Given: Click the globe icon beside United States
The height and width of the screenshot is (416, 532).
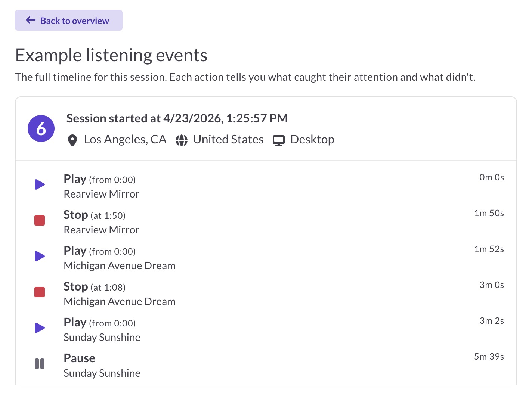Looking at the screenshot, I should tap(182, 140).
